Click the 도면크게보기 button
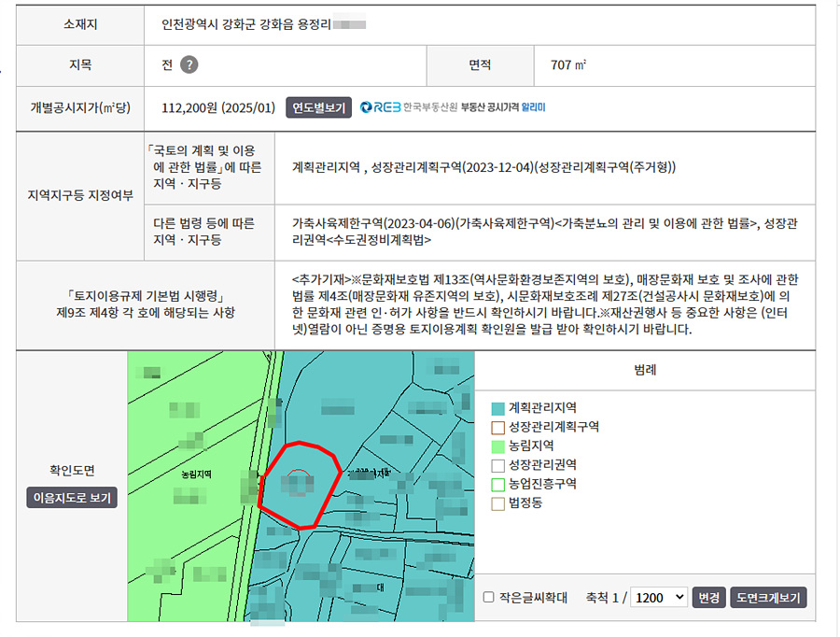840x637 pixels. point(767,598)
